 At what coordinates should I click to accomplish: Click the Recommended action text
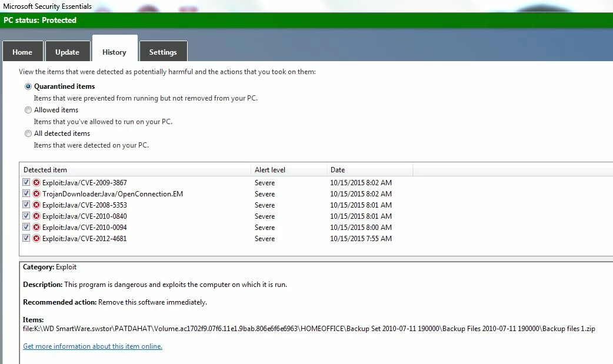[x=115, y=302]
